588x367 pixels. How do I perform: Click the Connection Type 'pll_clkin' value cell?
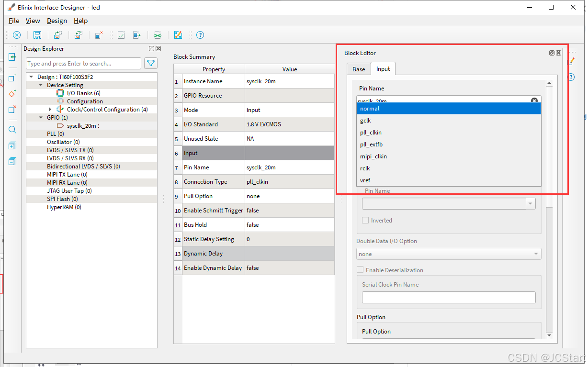(290, 182)
